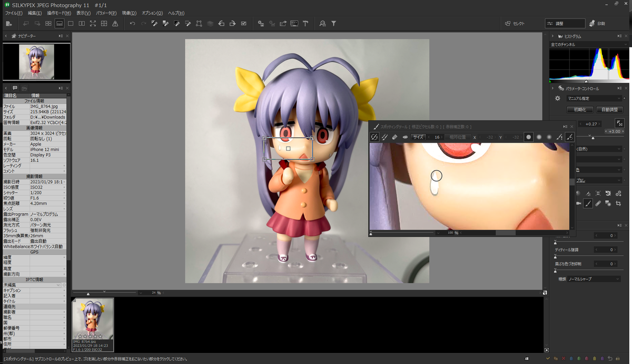Viewport: 632px width, 364px height.
Task: Click the brush with exclamation icon in spotting tool
Action: coord(559,137)
